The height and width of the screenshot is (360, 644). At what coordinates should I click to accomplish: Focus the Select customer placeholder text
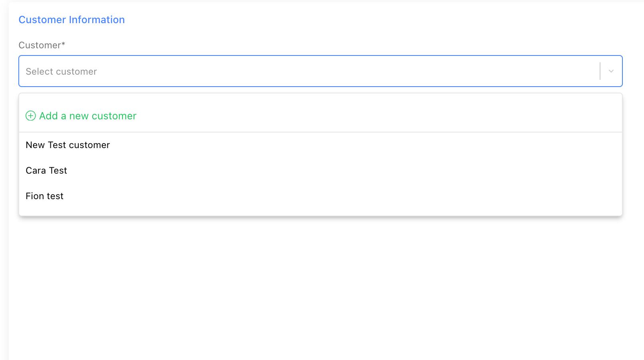tap(62, 71)
